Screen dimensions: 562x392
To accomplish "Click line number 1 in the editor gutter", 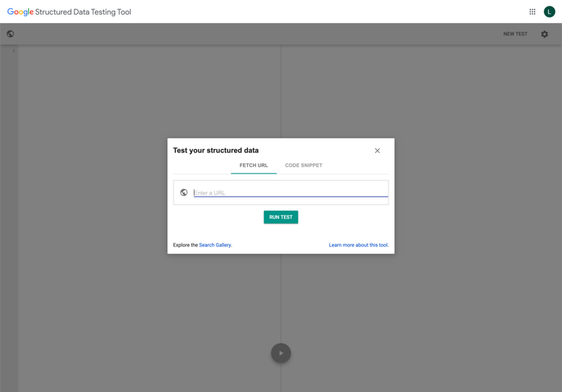I will (x=13, y=51).
